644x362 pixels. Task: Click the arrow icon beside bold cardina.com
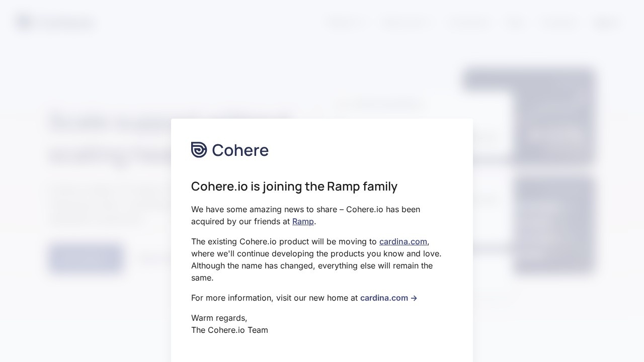coord(414,298)
